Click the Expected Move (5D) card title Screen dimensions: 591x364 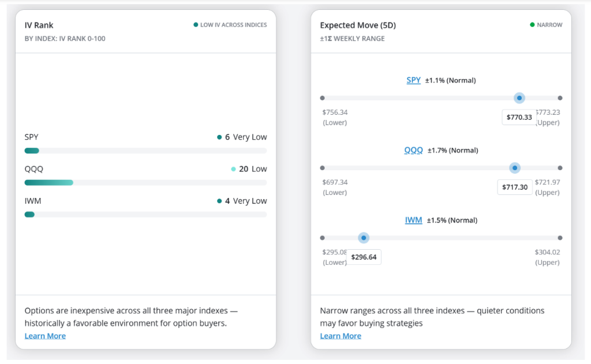[358, 25]
